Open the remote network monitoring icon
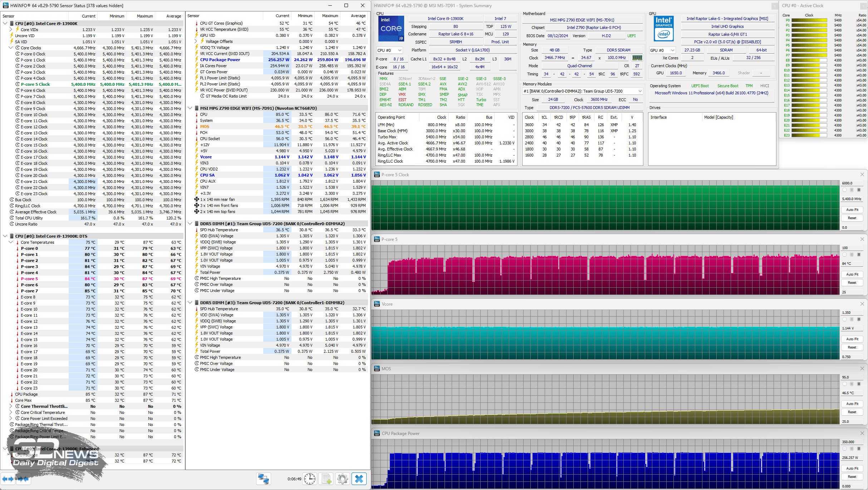Image resolution: width=868 pixels, height=490 pixels. (264, 479)
